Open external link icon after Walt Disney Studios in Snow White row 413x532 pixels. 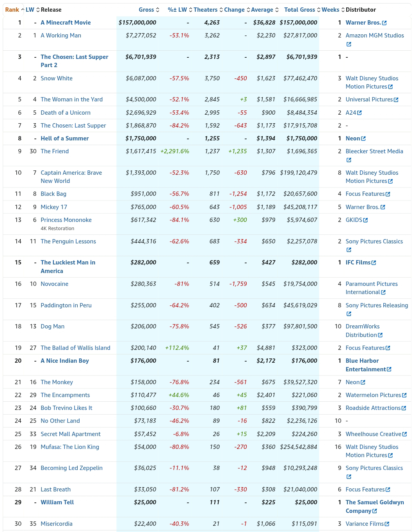tap(390, 87)
